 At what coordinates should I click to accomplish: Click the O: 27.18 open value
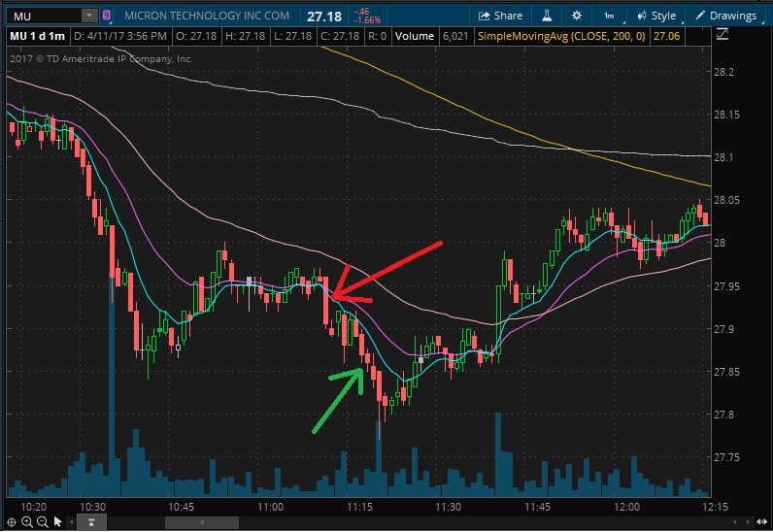point(196,36)
